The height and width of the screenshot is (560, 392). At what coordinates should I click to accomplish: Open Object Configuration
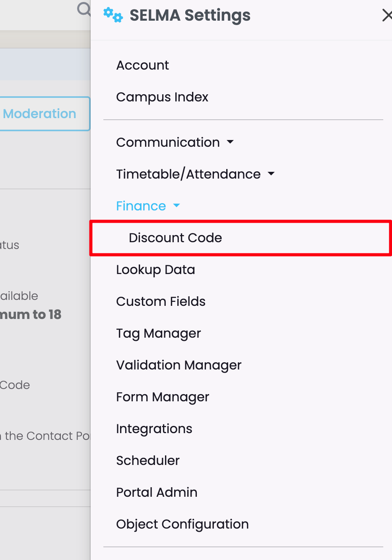coord(182,524)
